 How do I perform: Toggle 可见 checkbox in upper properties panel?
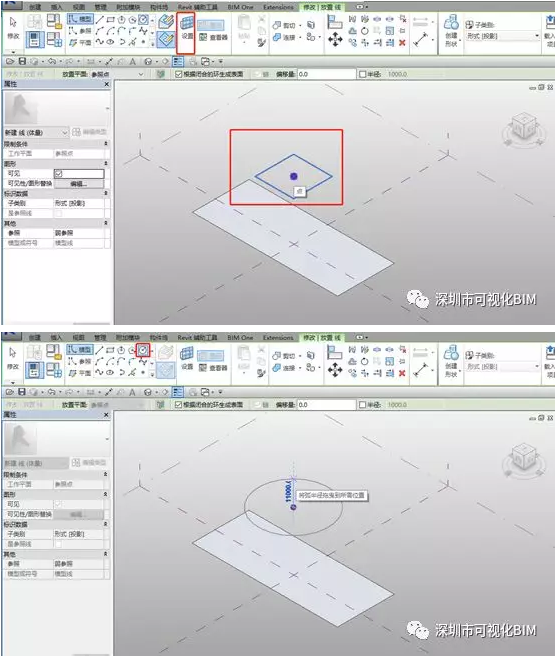[x=59, y=173]
